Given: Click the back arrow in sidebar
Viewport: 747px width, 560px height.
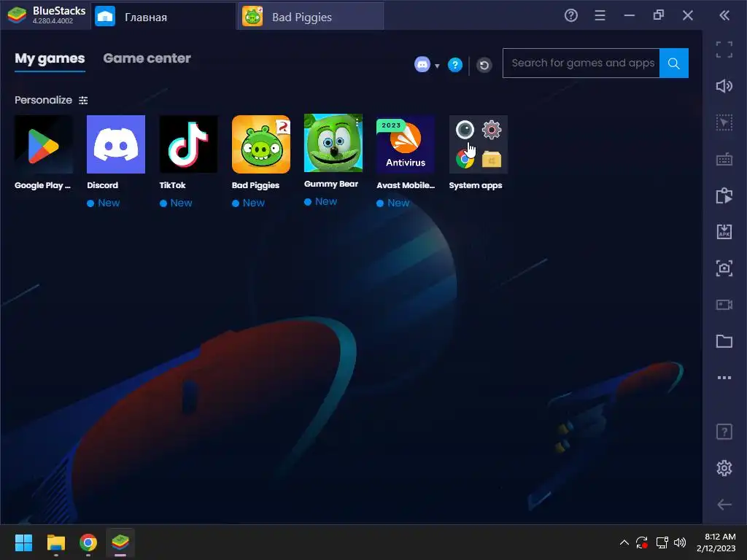Looking at the screenshot, I should pos(724,505).
